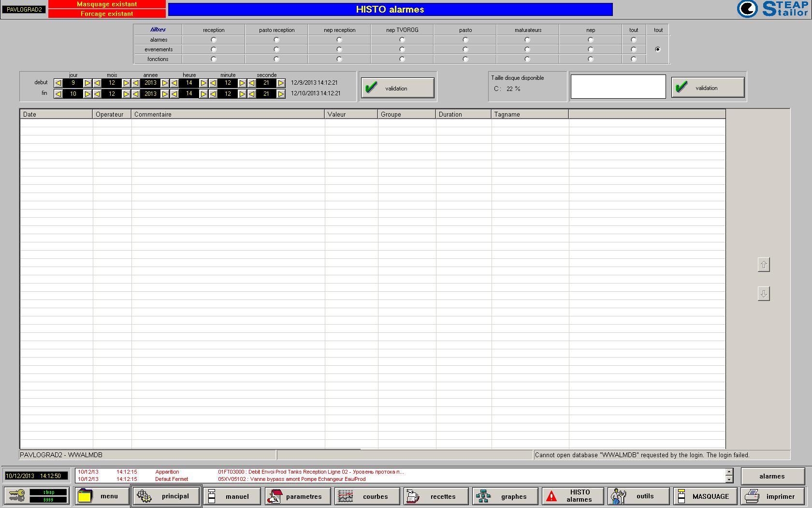Open the recettes document icon
The image size is (812, 508).
(x=413, y=496)
